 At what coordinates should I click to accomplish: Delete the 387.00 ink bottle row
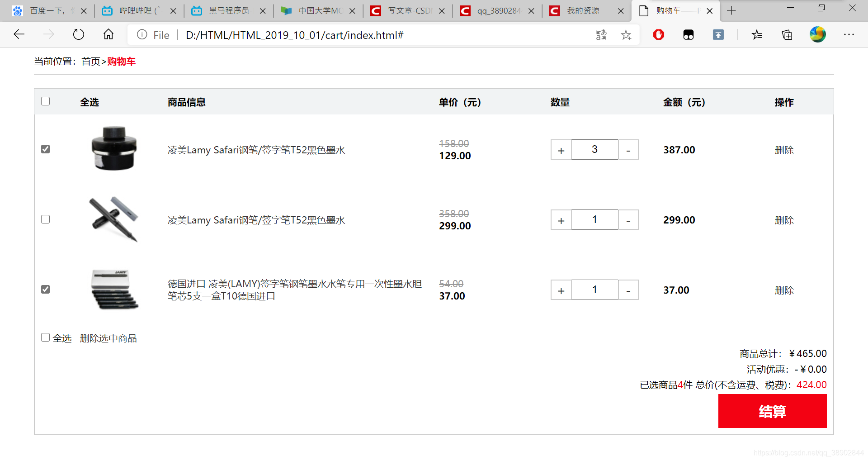(784, 150)
